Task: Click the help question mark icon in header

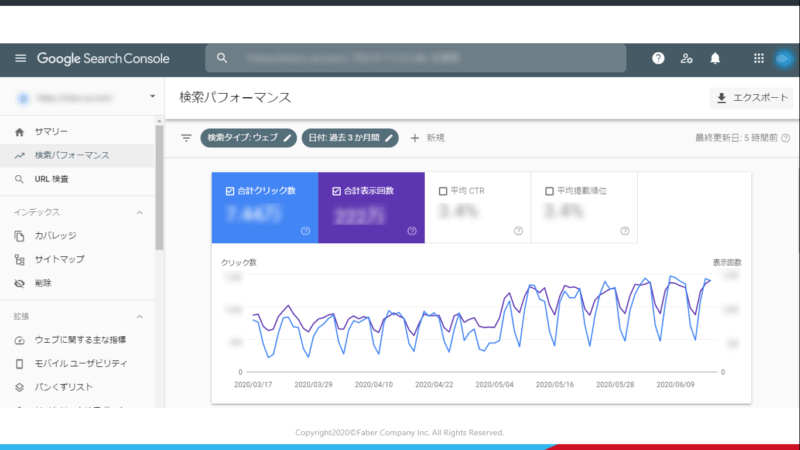Action: 658,59
